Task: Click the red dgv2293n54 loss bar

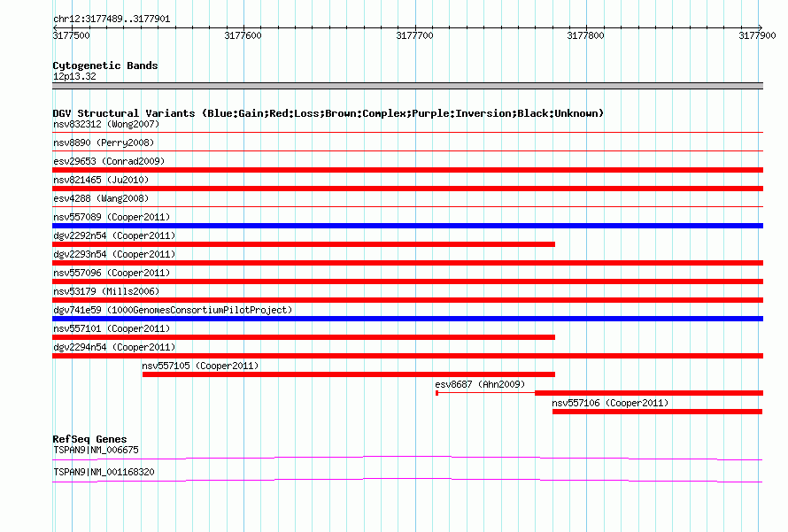Action: [x=407, y=263]
